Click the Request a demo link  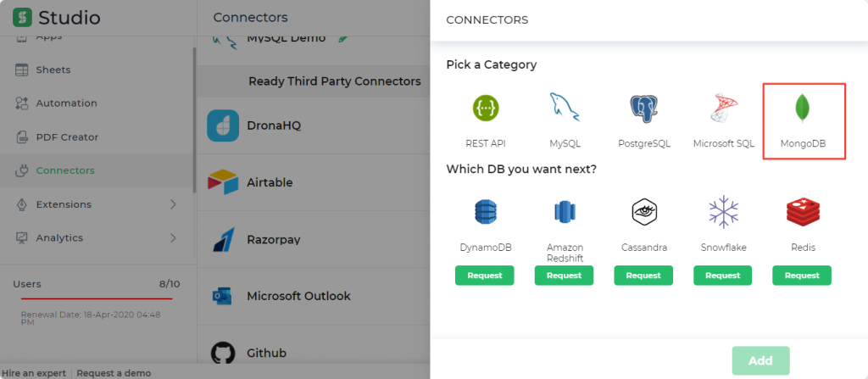tap(114, 373)
